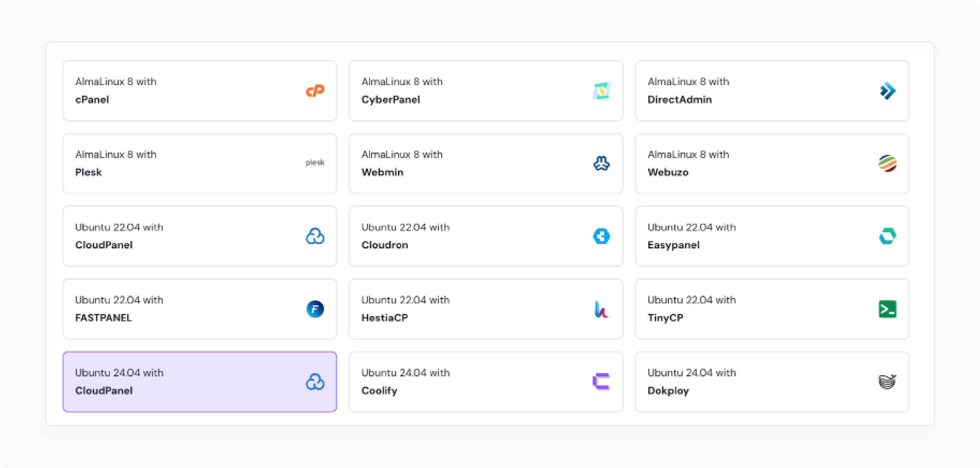The image size is (980, 468).
Task: Click the green TinyCP terminal icon
Action: click(x=888, y=309)
